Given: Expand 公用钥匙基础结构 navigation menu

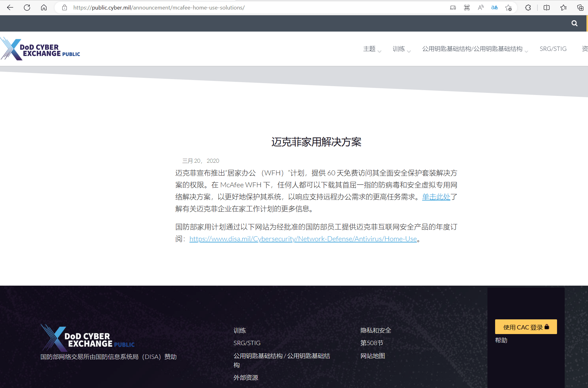Looking at the screenshot, I should point(475,49).
